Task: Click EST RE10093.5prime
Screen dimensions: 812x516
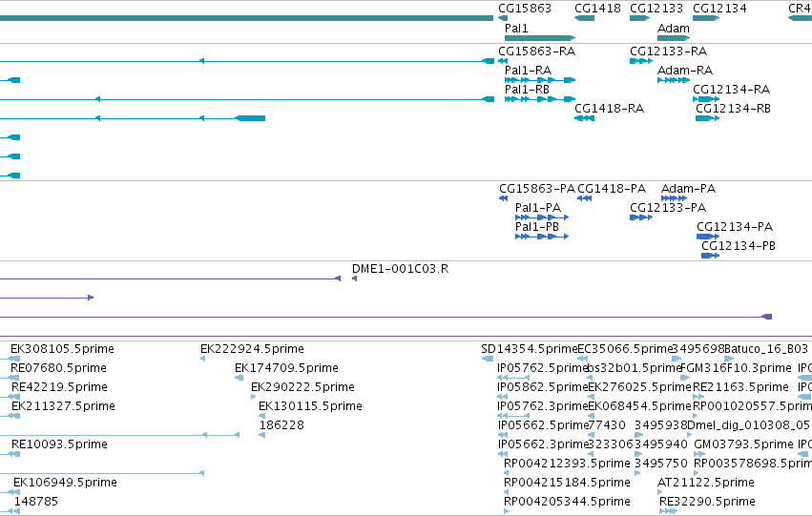Action: tap(59, 444)
